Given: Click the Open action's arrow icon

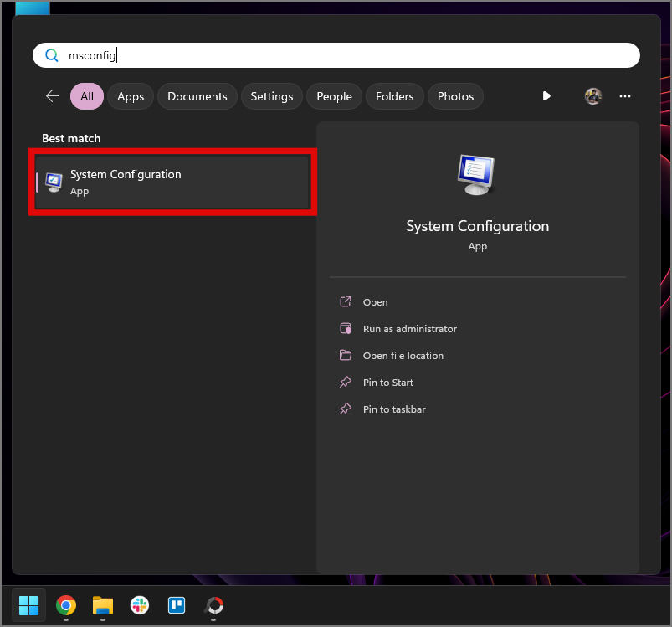Looking at the screenshot, I should [346, 301].
